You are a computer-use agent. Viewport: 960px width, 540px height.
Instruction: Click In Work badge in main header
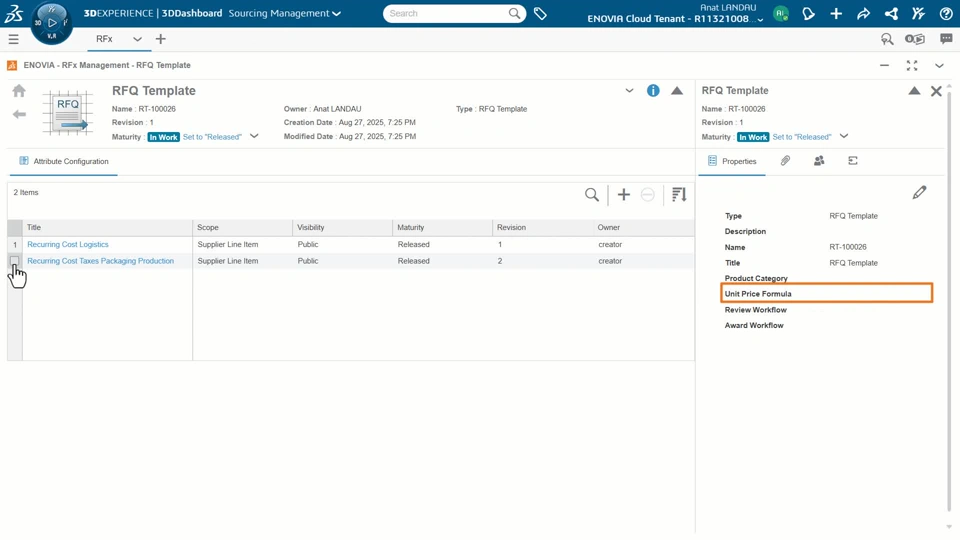(163, 137)
